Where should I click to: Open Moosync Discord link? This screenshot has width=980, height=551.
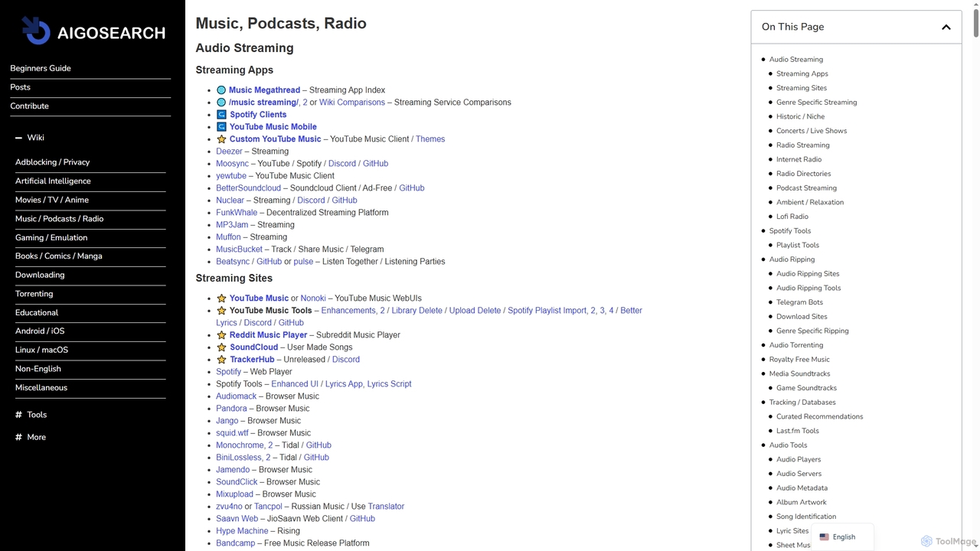click(342, 164)
